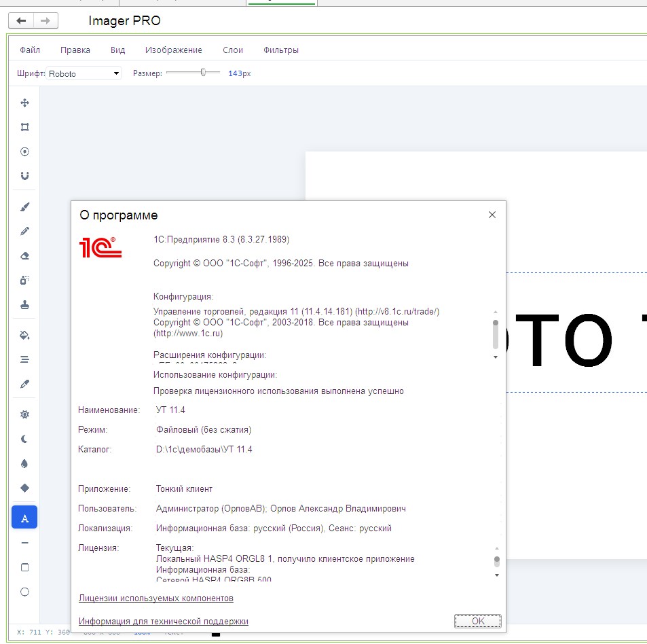Image resolution: width=647 pixels, height=644 pixels.
Task: Click the "Файловый (без сжатия)" mode value
Action: (204, 430)
